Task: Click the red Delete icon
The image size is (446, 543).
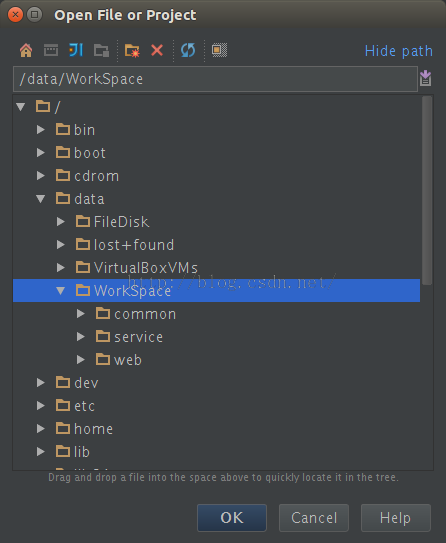Action: pyautogui.click(x=157, y=50)
